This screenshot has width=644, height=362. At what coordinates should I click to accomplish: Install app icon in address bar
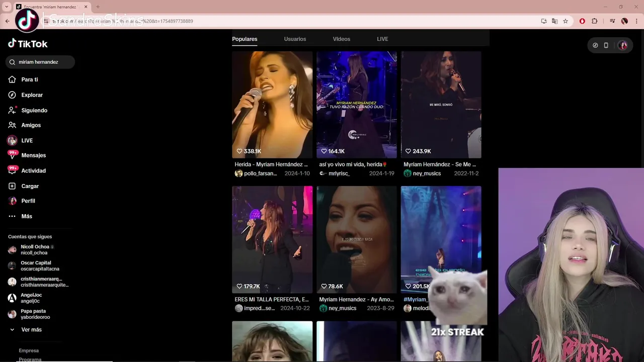coord(544,21)
